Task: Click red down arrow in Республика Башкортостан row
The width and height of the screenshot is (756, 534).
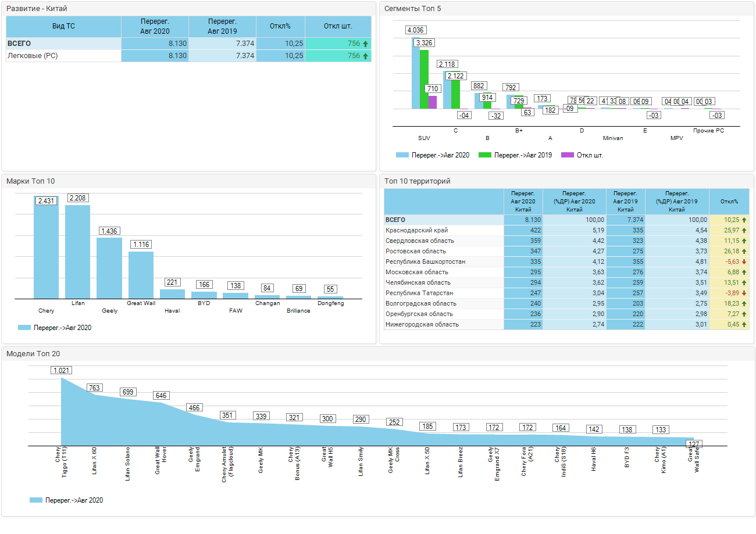Action: 744,262
